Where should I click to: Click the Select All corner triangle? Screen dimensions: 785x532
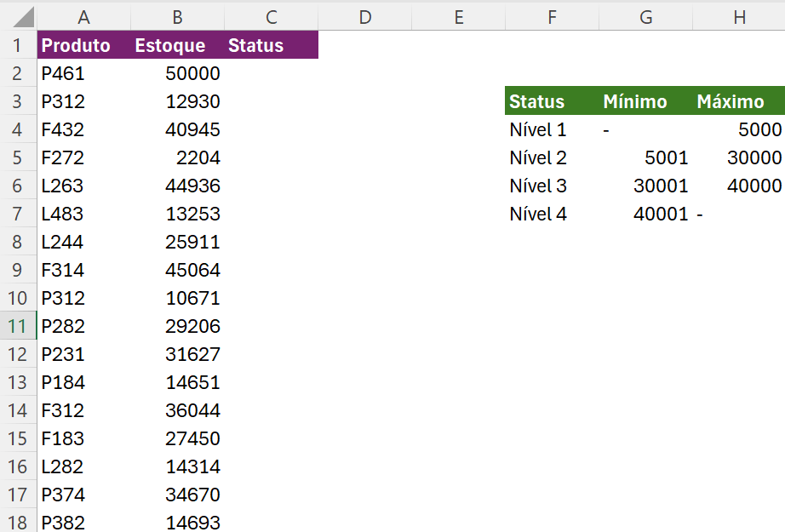(23, 16)
